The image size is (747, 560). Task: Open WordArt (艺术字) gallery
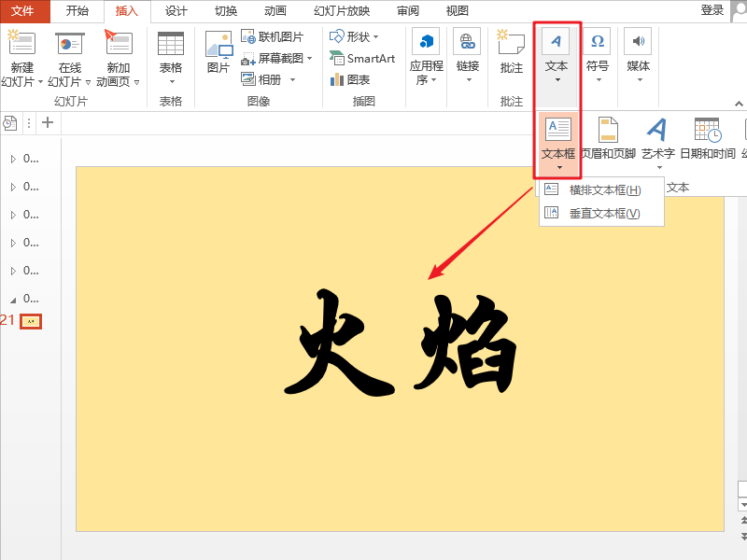coord(658,138)
